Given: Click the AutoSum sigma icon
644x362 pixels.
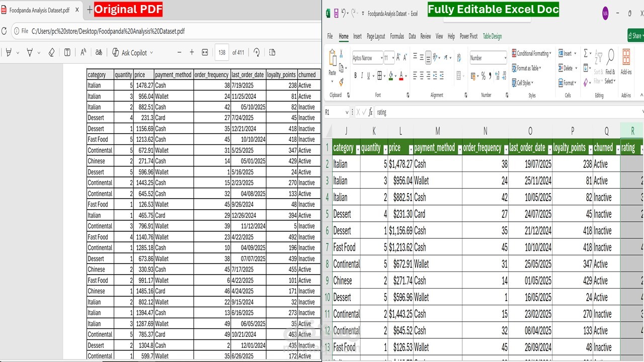Looking at the screenshot, I should pyautogui.click(x=586, y=53).
